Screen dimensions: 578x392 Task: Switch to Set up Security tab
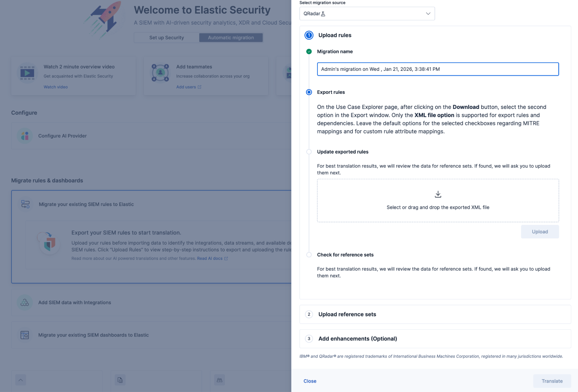[167, 38]
